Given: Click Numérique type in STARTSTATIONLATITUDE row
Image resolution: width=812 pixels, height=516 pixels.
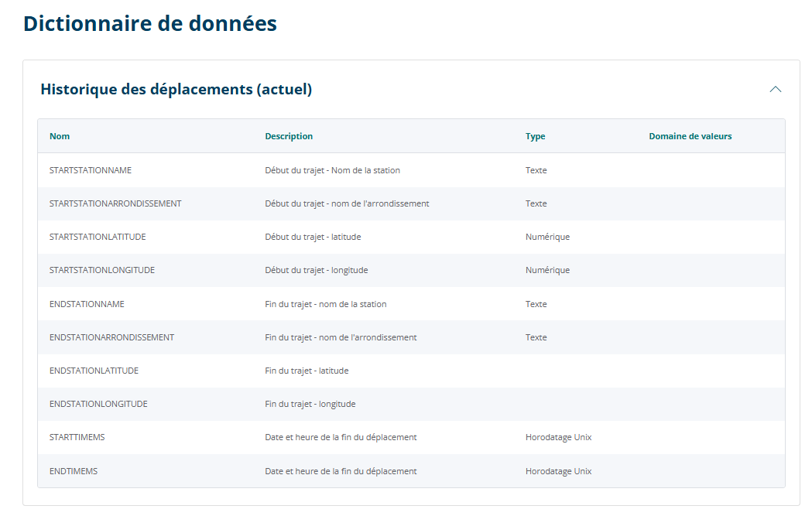Looking at the screenshot, I should [547, 237].
